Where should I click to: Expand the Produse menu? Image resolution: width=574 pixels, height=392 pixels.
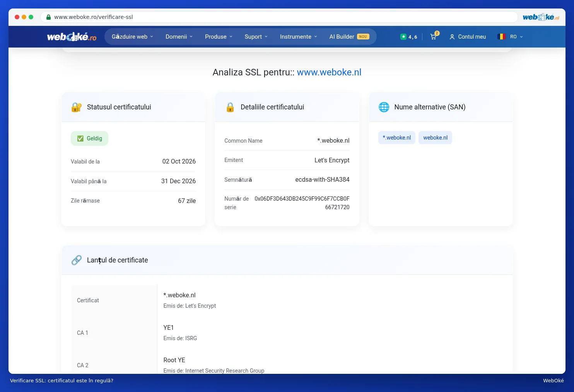219,37
